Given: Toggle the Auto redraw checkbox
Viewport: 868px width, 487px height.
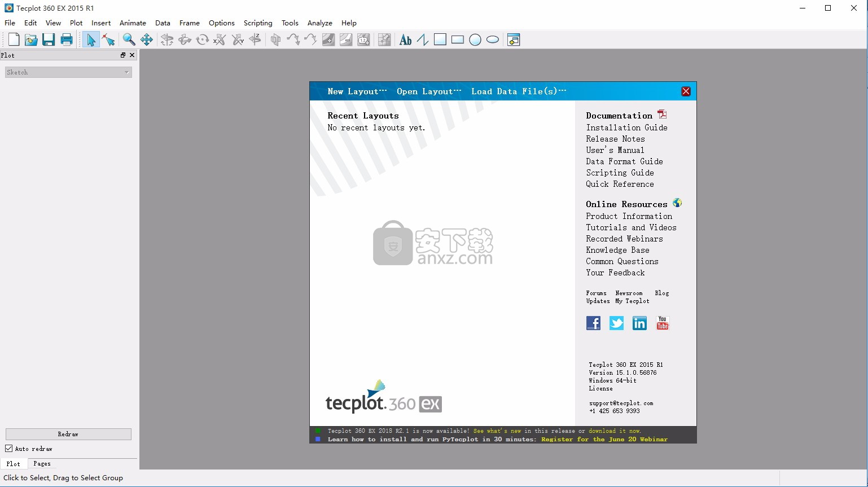Looking at the screenshot, I should pos(9,449).
